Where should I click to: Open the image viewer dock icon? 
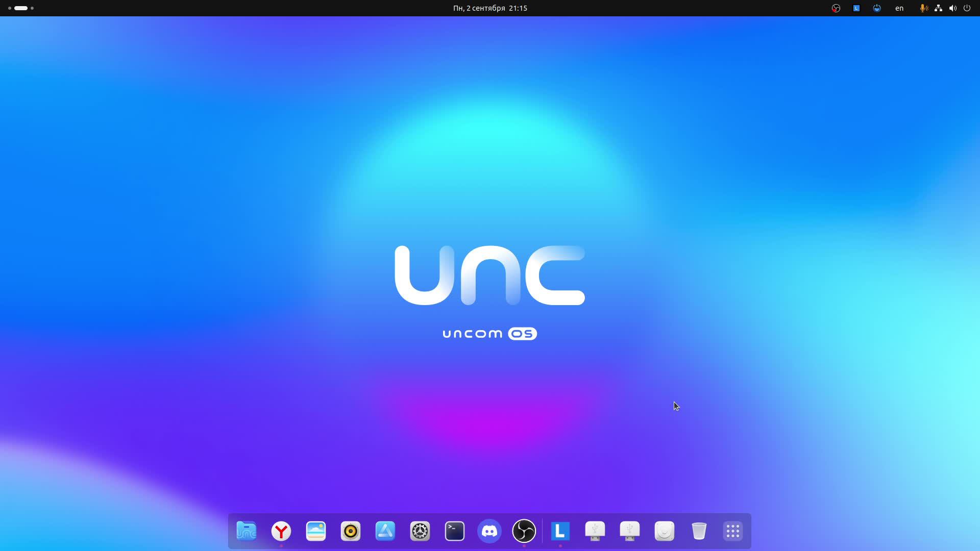point(316,531)
